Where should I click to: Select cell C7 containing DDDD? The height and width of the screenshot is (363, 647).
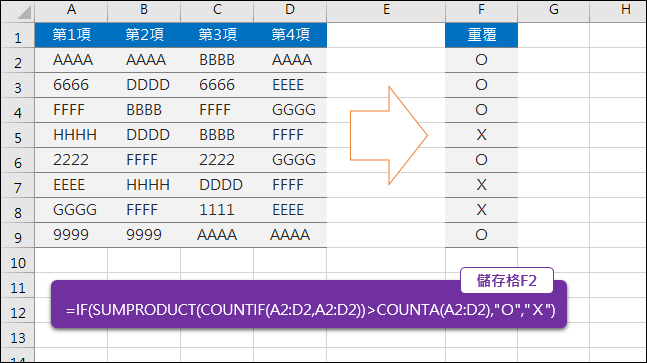pyautogui.click(x=217, y=185)
